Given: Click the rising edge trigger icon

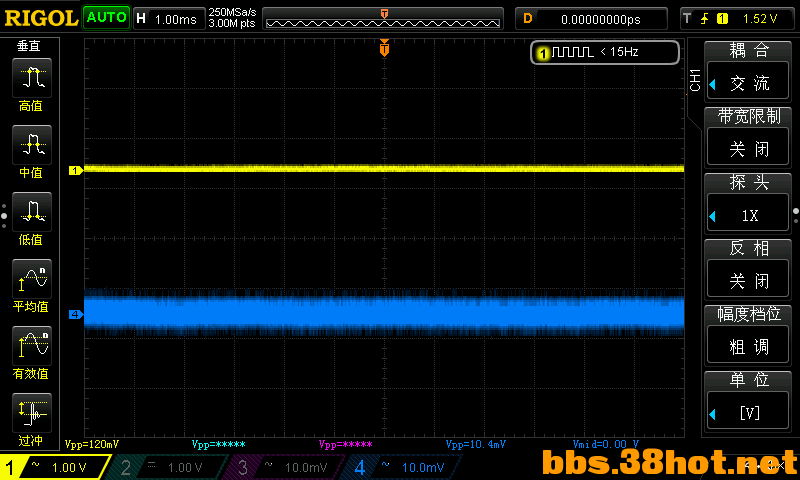Looking at the screenshot, I should pos(705,19).
